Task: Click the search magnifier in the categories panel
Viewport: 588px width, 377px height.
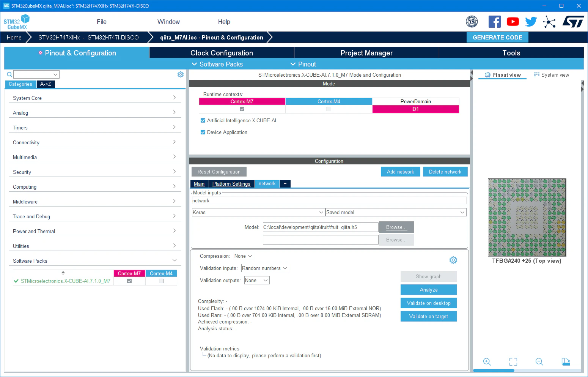Action: (x=9, y=74)
